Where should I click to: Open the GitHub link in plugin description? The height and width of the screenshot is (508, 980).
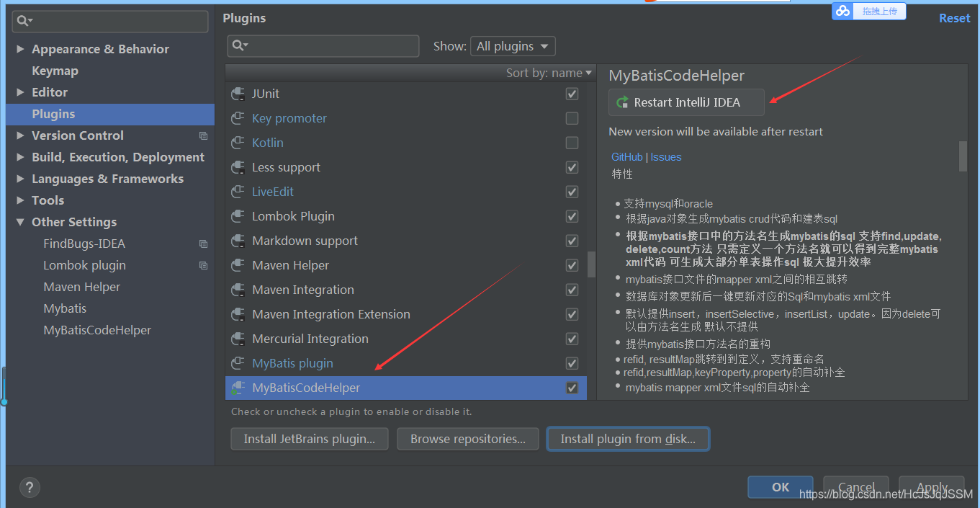[626, 157]
